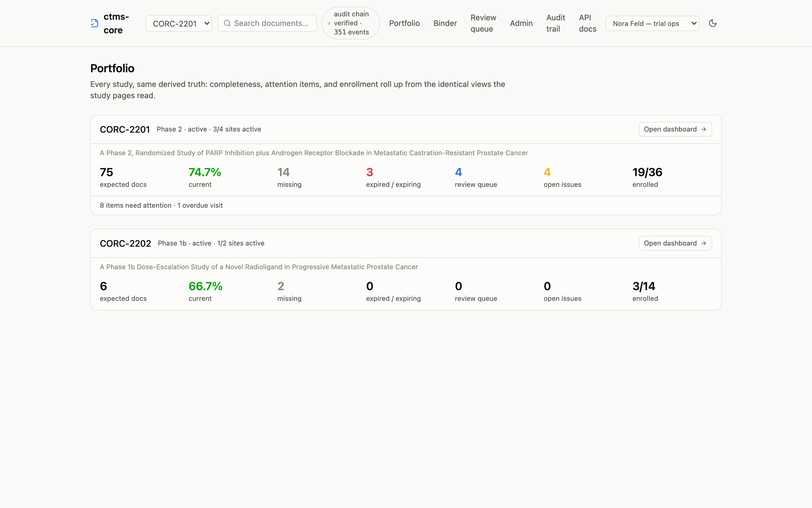The height and width of the screenshot is (508, 812).
Task: Click the 3/14 enrolled figure
Action: [x=644, y=286]
